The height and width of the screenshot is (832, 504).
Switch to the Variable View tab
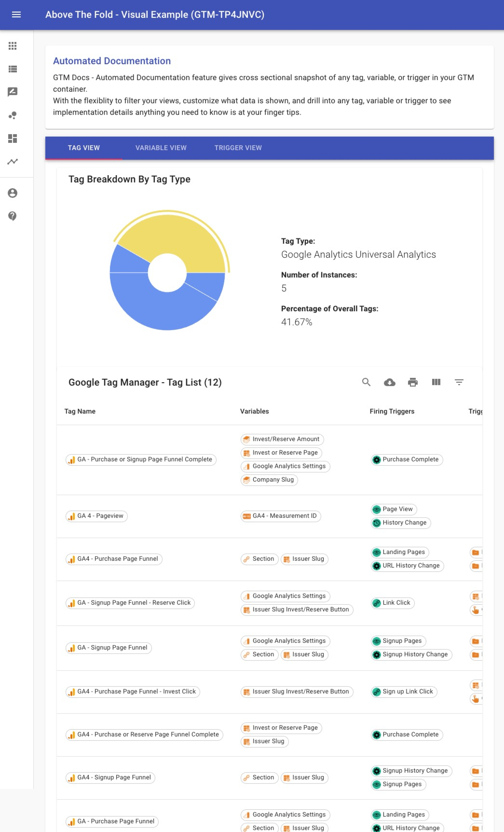click(x=161, y=148)
